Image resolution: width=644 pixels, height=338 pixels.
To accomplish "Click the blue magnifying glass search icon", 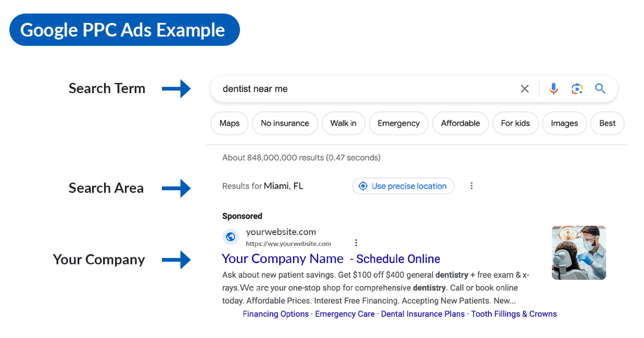I will coord(600,89).
